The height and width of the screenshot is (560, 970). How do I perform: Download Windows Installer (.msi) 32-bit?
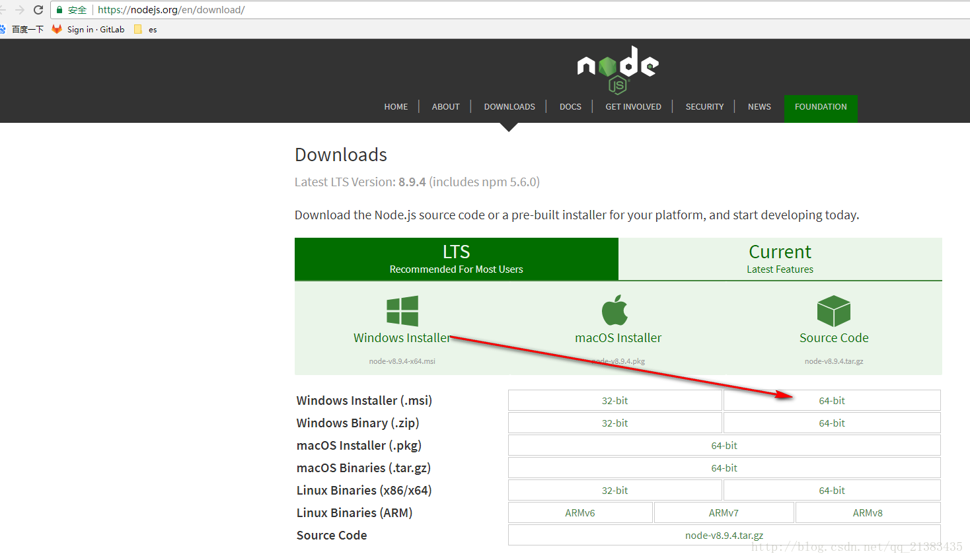coord(615,401)
